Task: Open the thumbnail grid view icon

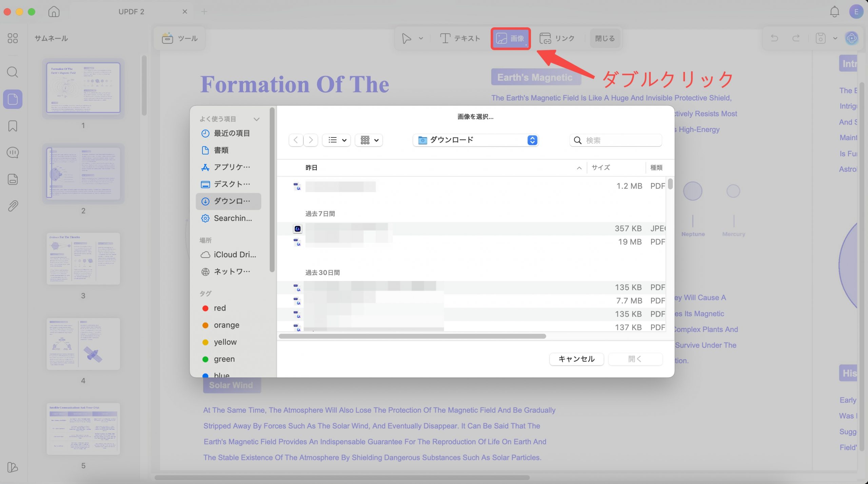Action: click(x=13, y=38)
